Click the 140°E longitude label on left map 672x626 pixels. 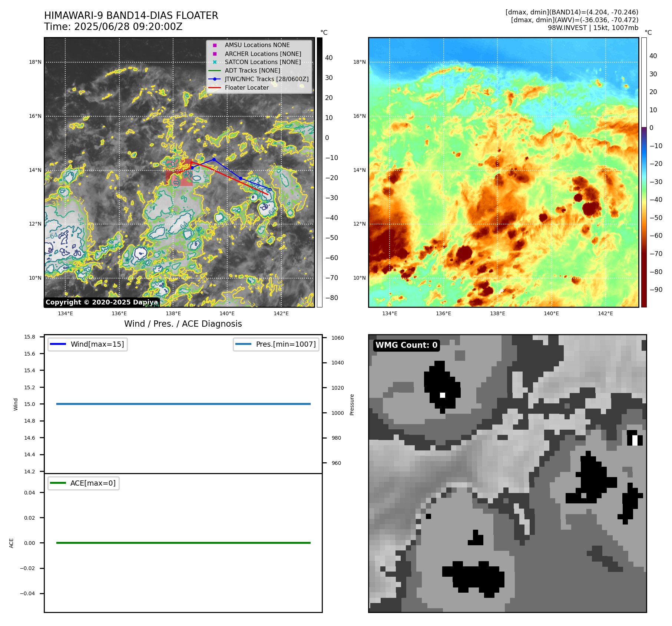(x=227, y=313)
